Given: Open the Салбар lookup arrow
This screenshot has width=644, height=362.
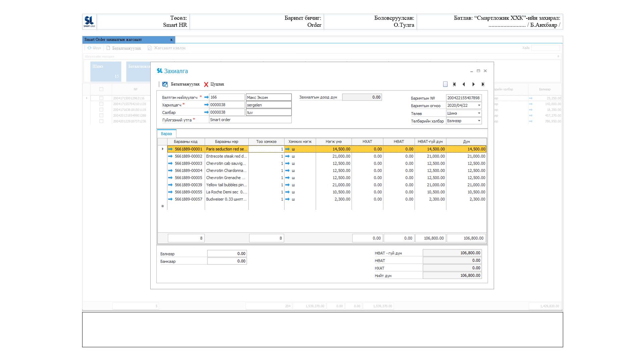Looking at the screenshot, I should tap(206, 112).
